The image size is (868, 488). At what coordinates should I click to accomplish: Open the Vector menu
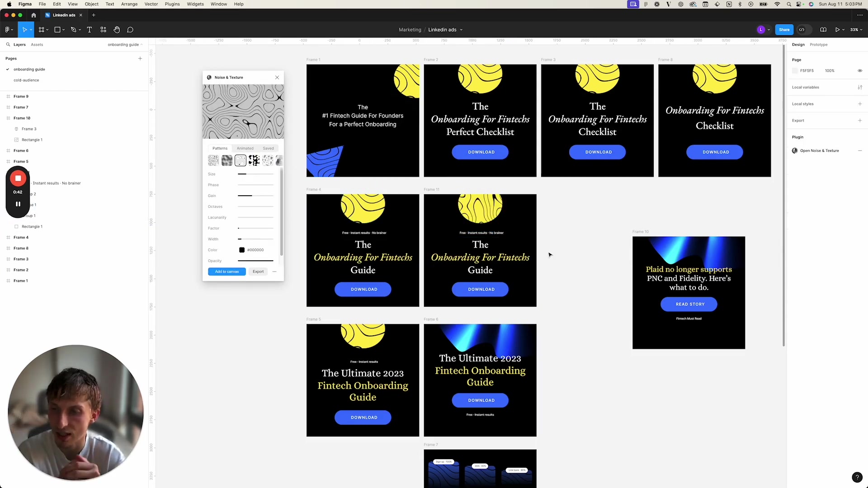[151, 4]
